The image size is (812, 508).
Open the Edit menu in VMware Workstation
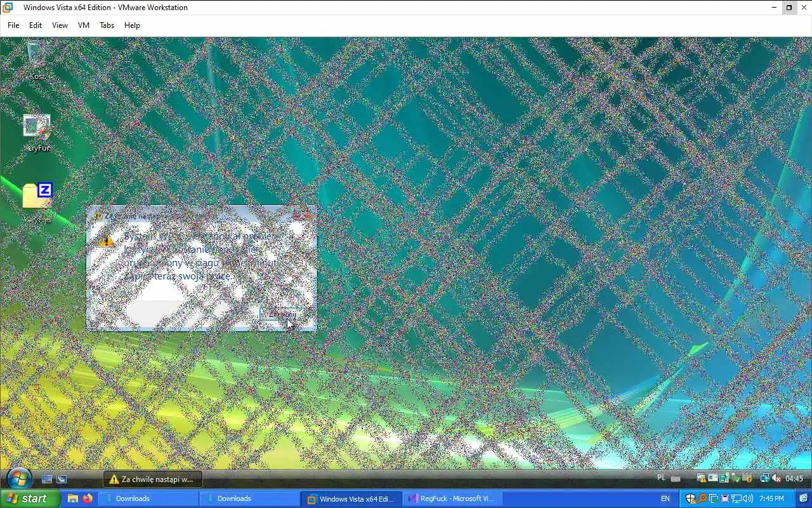tap(36, 25)
